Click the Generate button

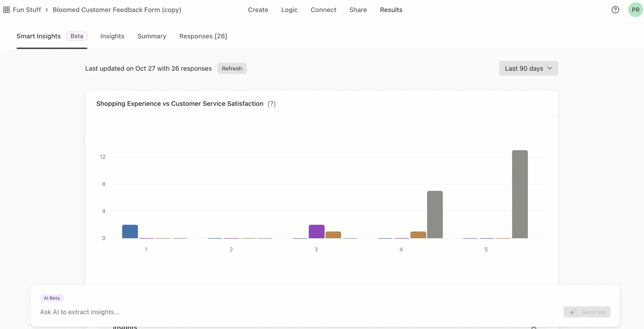pyautogui.click(x=587, y=312)
